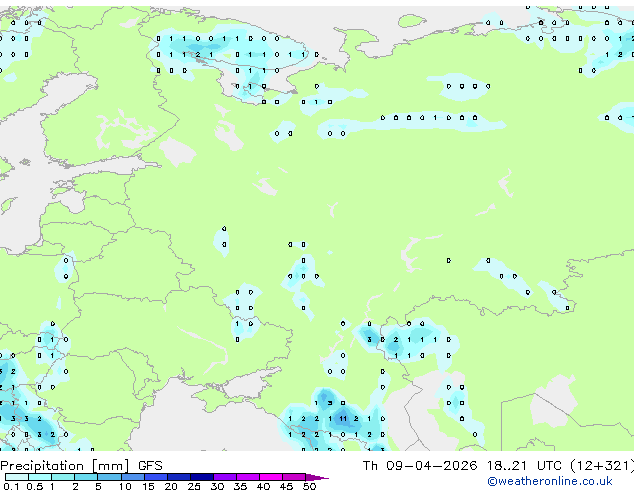Select the legend swatch for 40–45 mm

(x=271, y=477)
